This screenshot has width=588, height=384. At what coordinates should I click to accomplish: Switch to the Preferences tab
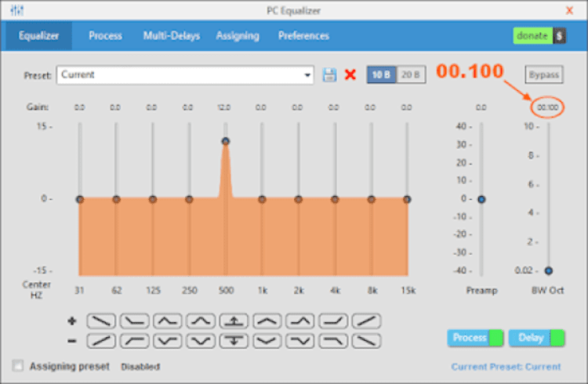point(303,35)
